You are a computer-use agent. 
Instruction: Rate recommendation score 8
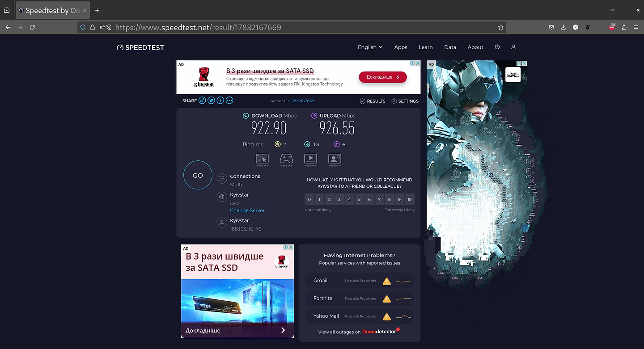pyautogui.click(x=390, y=199)
